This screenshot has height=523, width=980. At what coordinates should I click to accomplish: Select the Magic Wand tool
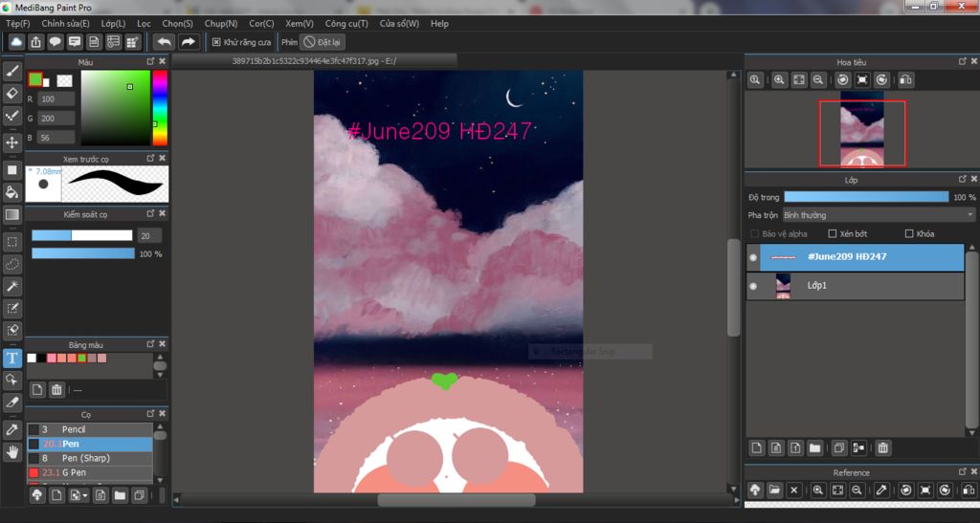point(11,287)
